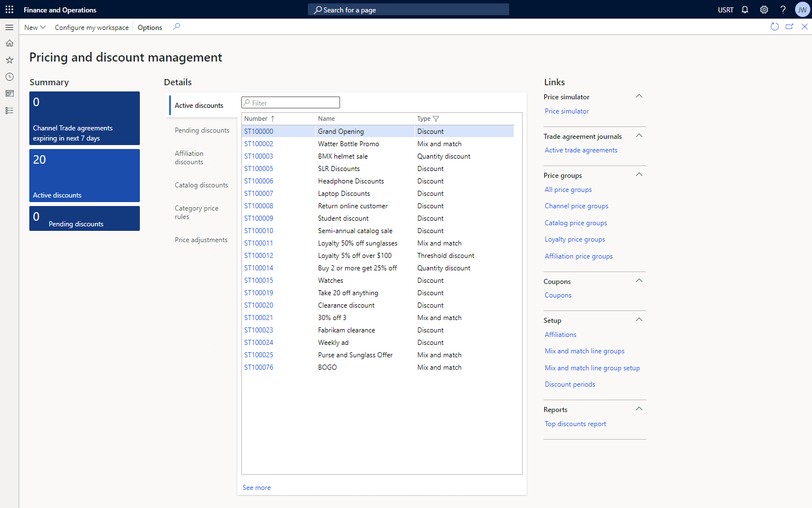Viewport: 812px width, 508px height.
Task: Open the Options menu
Action: [150, 27]
